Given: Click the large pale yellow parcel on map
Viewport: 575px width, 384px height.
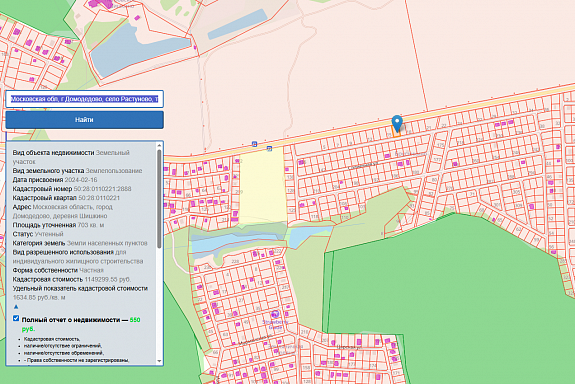Looking at the screenshot, I should 263,185.
